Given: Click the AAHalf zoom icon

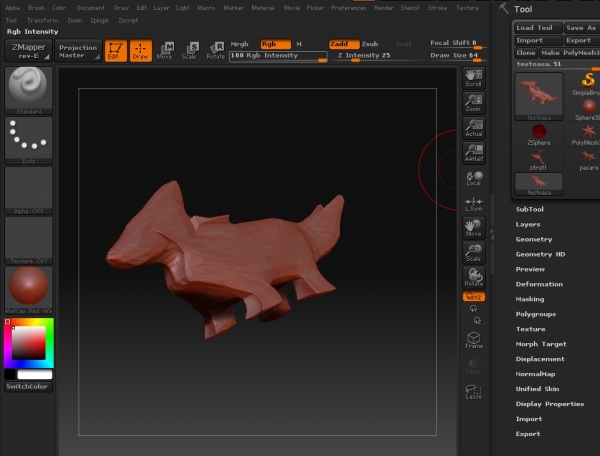Looking at the screenshot, I should click(x=474, y=153).
